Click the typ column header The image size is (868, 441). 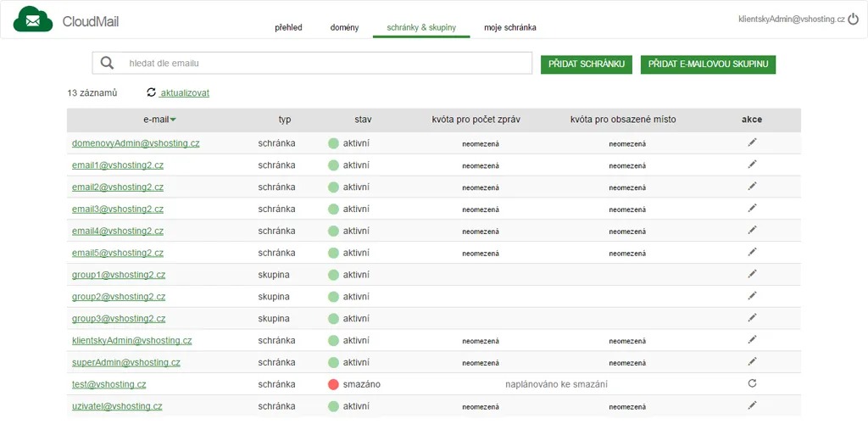285,120
